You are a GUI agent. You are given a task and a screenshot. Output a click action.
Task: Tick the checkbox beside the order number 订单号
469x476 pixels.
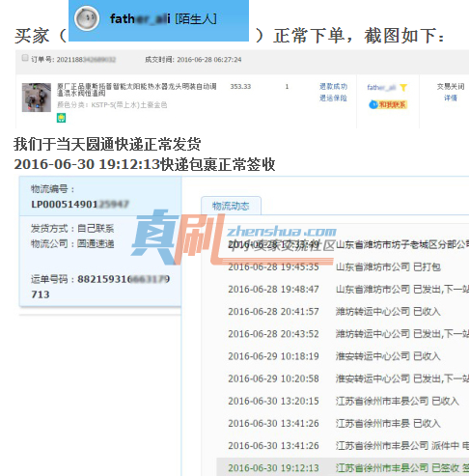coord(25,58)
